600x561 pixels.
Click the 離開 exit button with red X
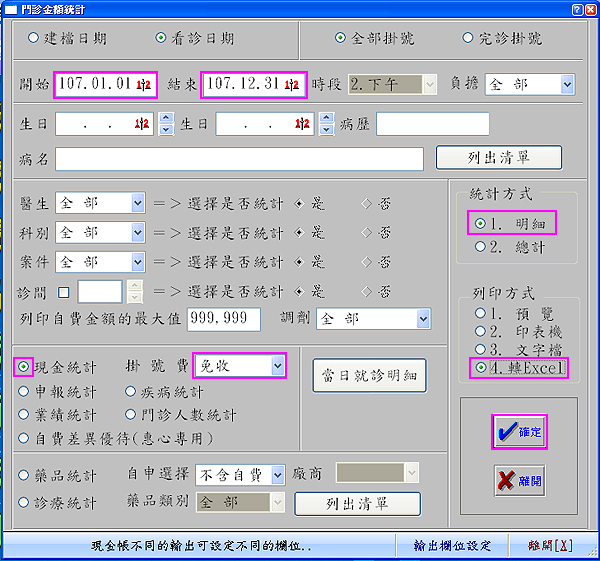coord(520,480)
